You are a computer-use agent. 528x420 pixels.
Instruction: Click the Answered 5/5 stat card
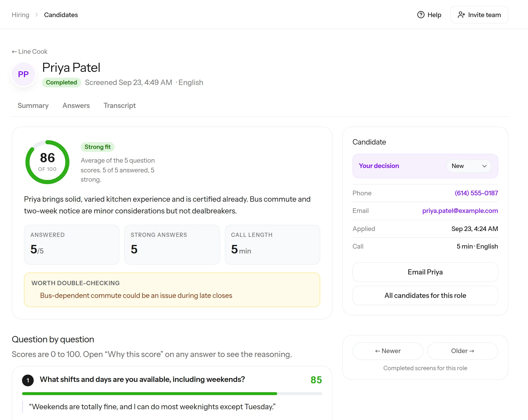click(72, 245)
